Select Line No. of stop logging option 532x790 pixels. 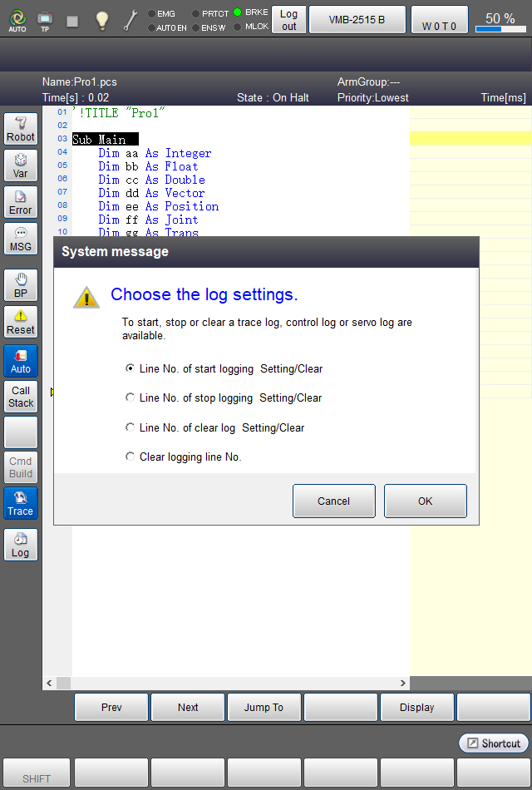point(224,398)
